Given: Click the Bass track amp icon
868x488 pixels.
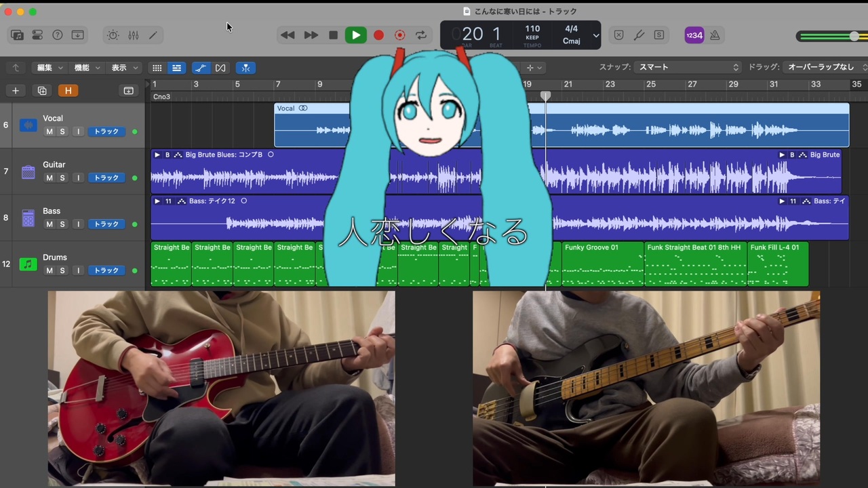Looking at the screenshot, I should 28,218.
